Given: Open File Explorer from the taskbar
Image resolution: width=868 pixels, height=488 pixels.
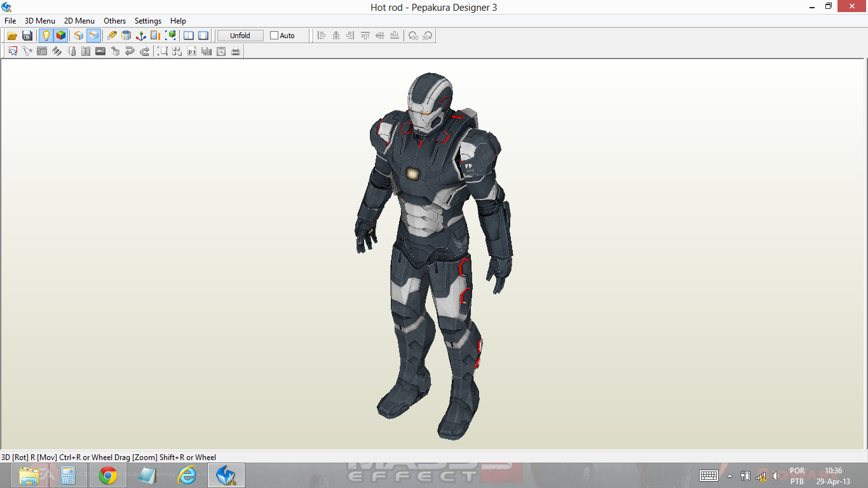Looking at the screenshot, I should click(29, 475).
